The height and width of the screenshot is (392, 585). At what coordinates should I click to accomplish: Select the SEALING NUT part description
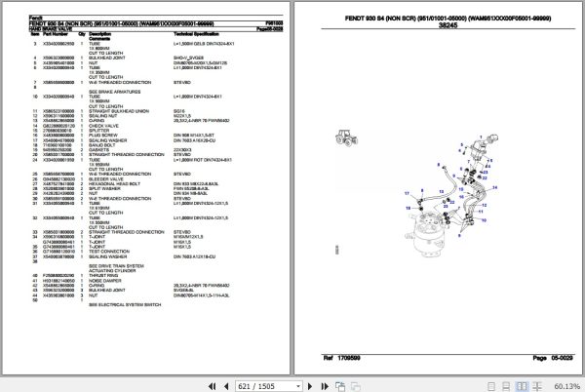coord(103,116)
